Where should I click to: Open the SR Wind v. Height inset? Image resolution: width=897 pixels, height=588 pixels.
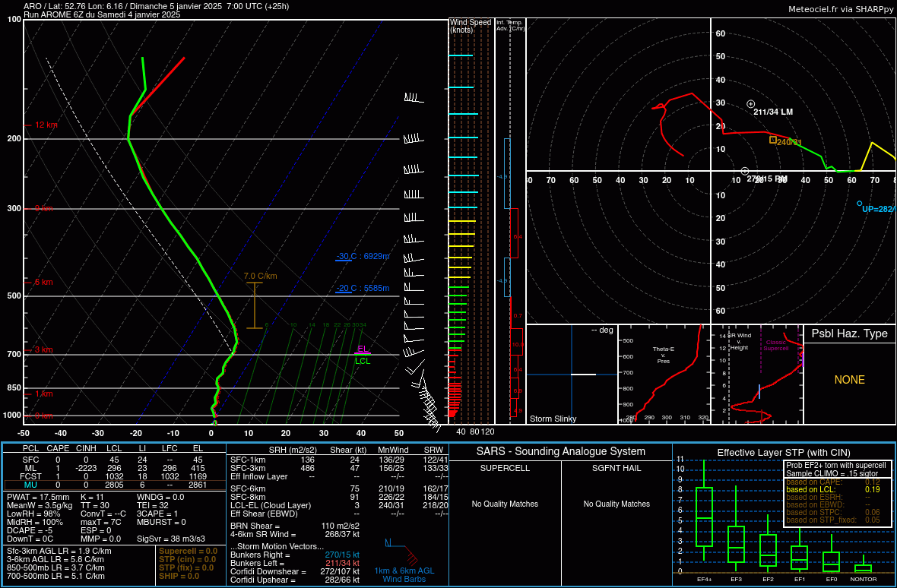point(756,375)
